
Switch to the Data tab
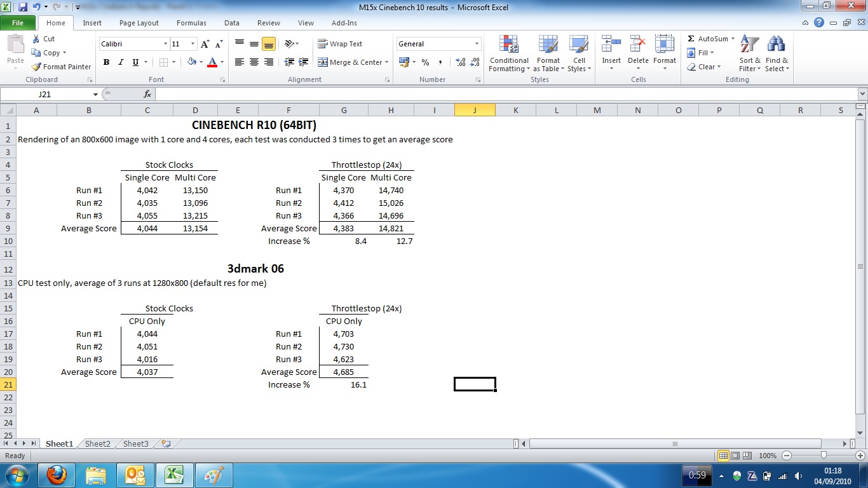click(232, 23)
